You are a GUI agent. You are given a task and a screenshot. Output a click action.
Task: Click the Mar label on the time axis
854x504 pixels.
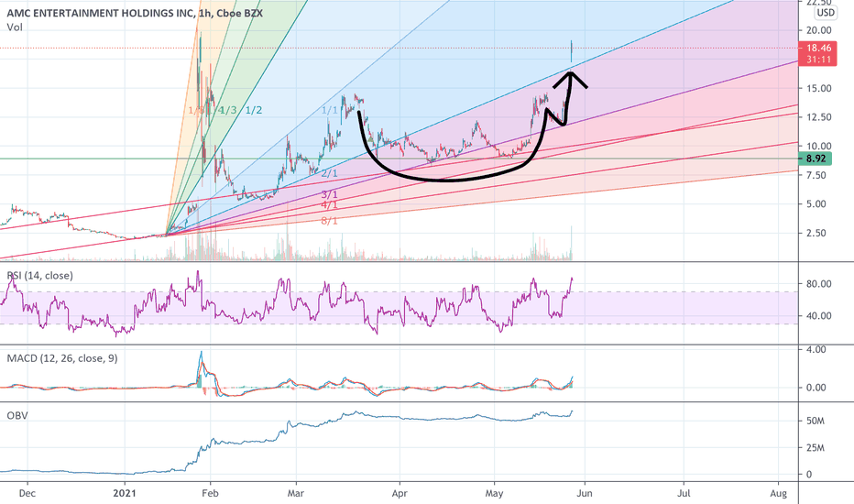[296, 494]
